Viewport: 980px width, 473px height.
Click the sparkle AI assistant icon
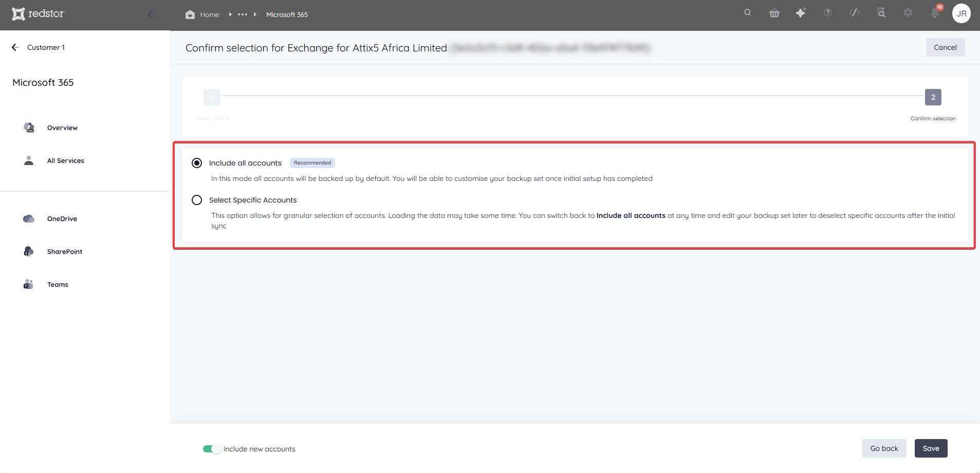click(801, 13)
